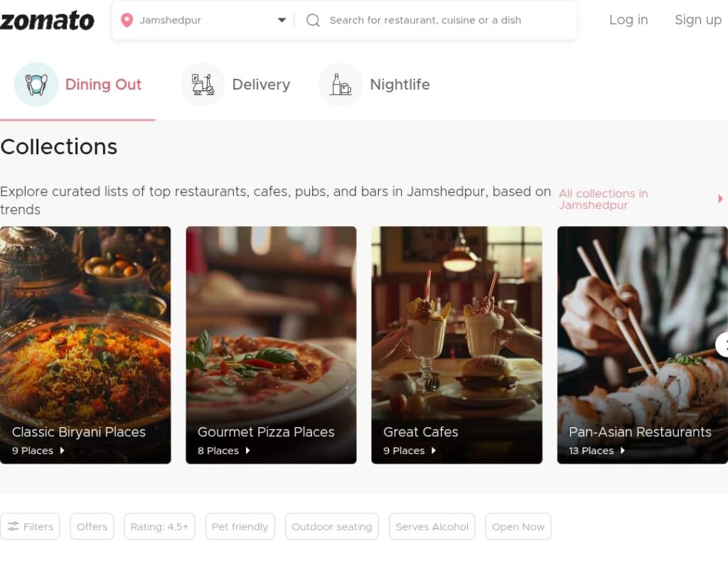Viewport: 728px width, 570px height.
Task: Click the Dining Out plate icon
Action: (x=36, y=85)
